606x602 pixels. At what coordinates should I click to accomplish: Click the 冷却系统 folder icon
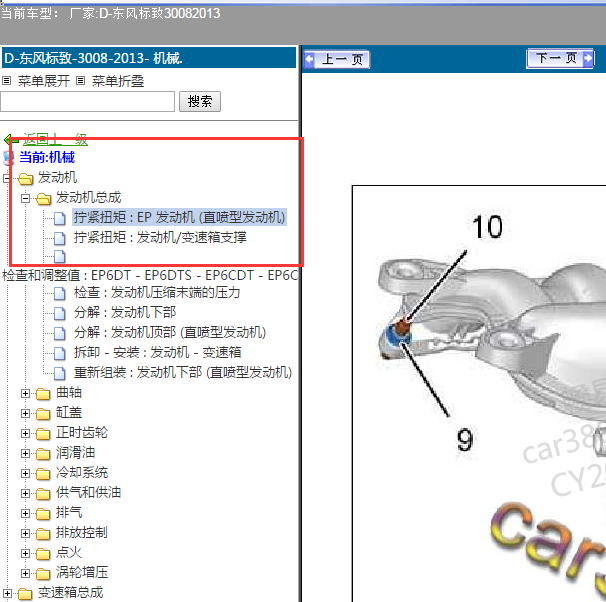pos(43,474)
